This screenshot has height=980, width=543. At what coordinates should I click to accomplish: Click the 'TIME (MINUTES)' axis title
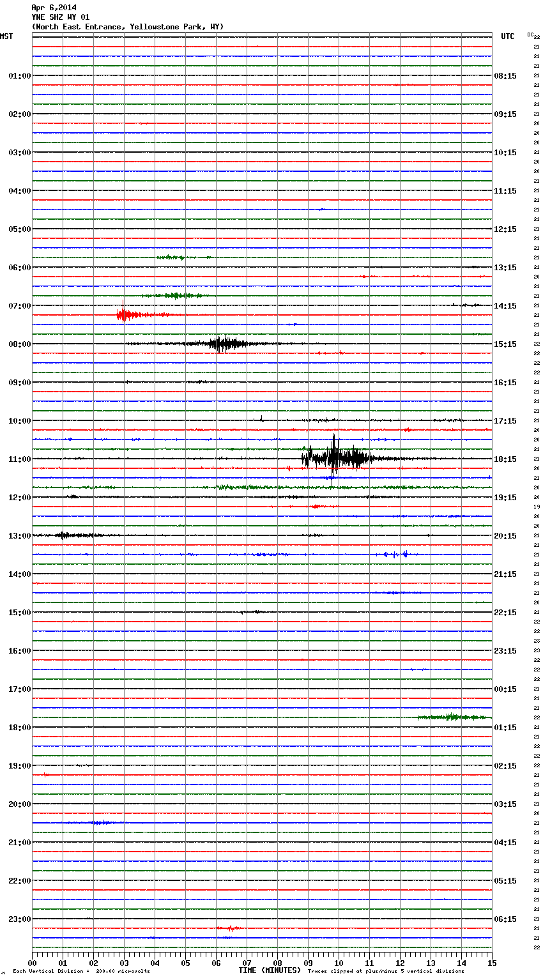coord(270,970)
